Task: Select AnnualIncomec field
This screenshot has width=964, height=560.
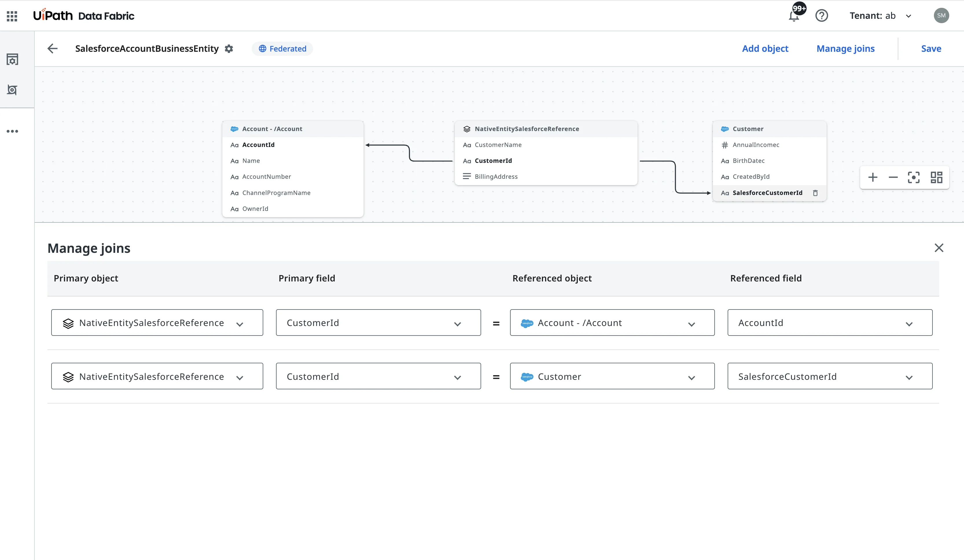Action: [769, 145]
